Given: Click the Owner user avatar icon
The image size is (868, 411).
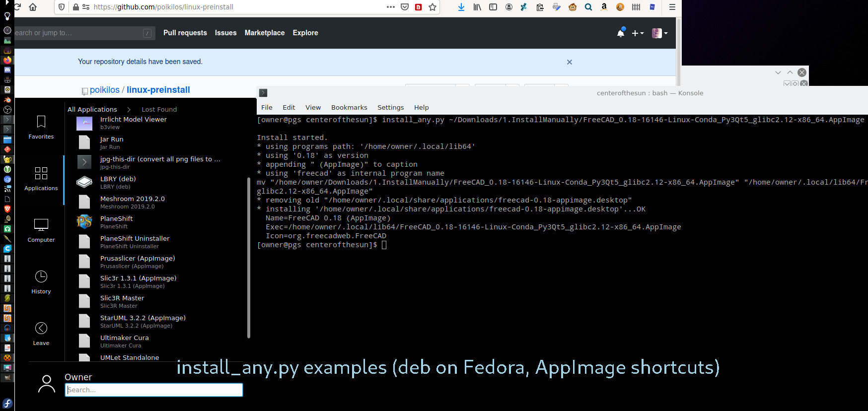Looking at the screenshot, I should pyautogui.click(x=47, y=384).
